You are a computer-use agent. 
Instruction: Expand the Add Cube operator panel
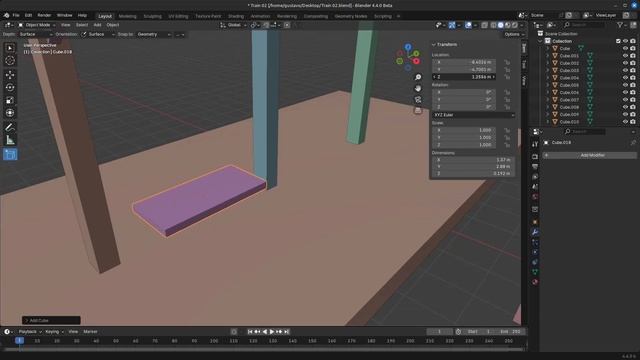(27, 320)
